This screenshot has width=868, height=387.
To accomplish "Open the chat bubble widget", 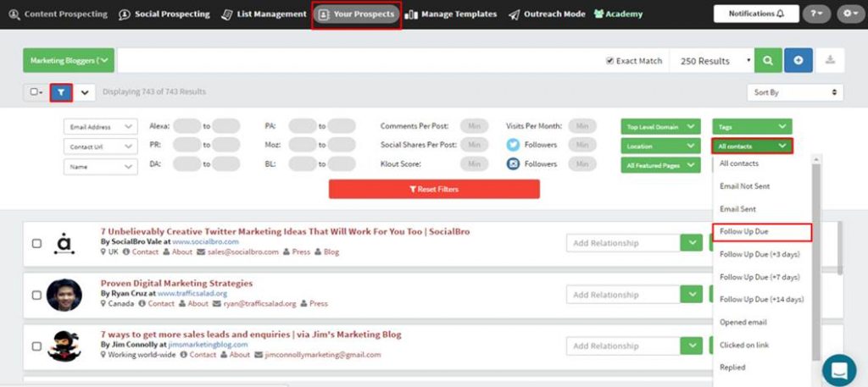I will [839, 370].
